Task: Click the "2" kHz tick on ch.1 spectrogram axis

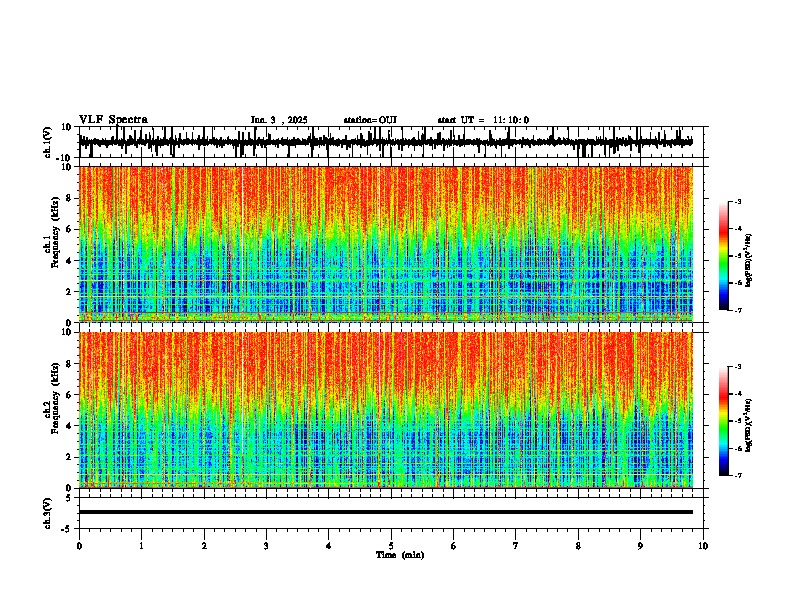Action: click(x=69, y=291)
